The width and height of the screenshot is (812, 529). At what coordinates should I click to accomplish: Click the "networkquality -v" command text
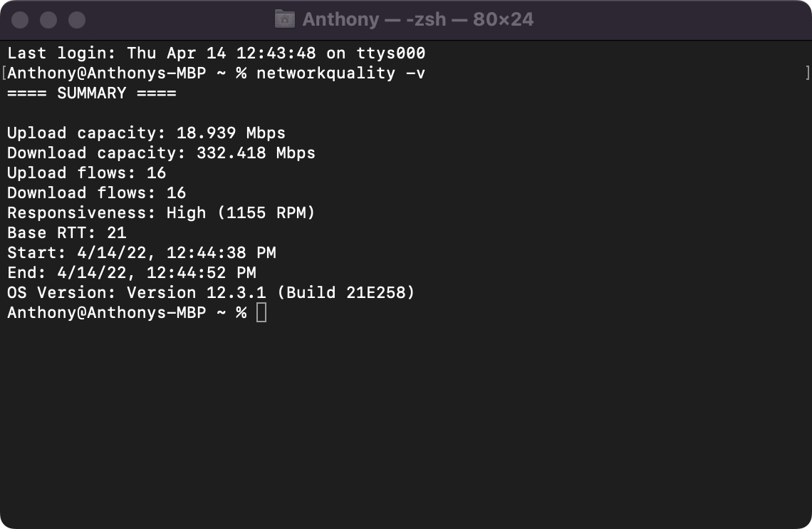point(341,73)
